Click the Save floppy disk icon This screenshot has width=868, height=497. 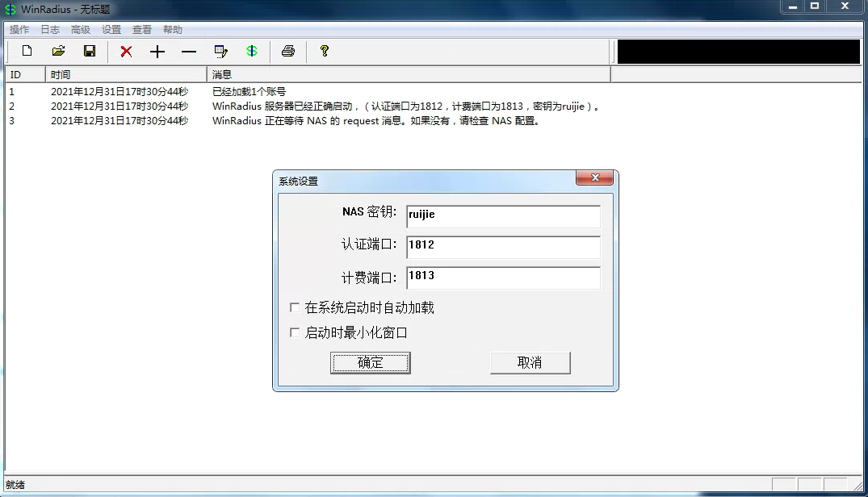tap(90, 52)
